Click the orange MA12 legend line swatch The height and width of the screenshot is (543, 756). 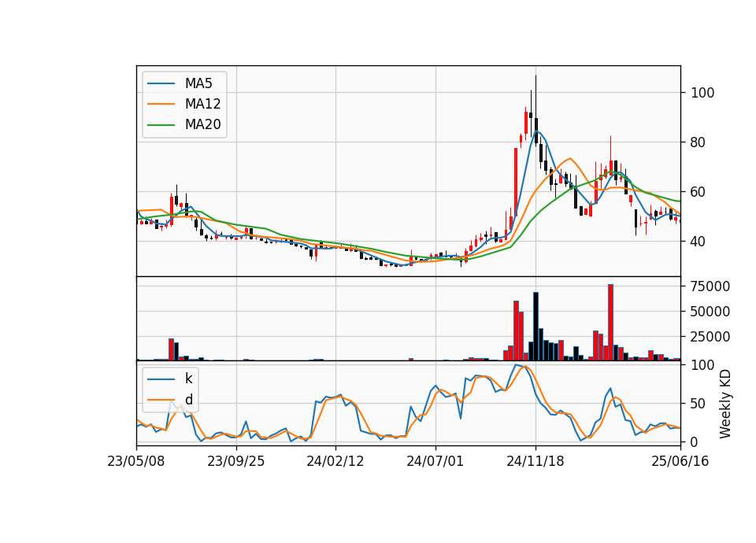[x=161, y=104]
